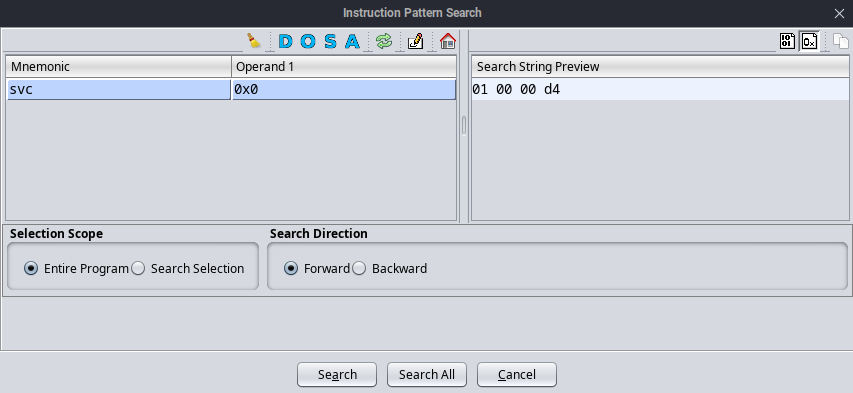
Task: Click the Operand 1 column header
Action: coord(344,66)
